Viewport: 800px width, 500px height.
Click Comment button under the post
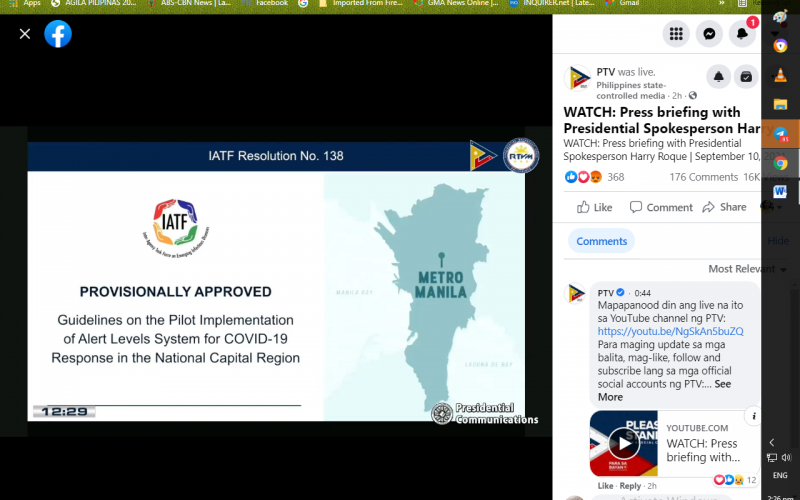(661, 207)
